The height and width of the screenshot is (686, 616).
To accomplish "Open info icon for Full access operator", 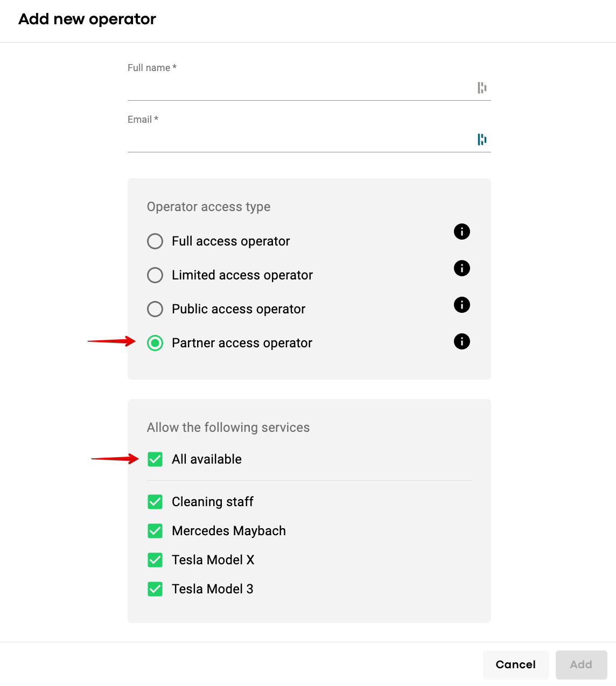I will (x=462, y=232).
